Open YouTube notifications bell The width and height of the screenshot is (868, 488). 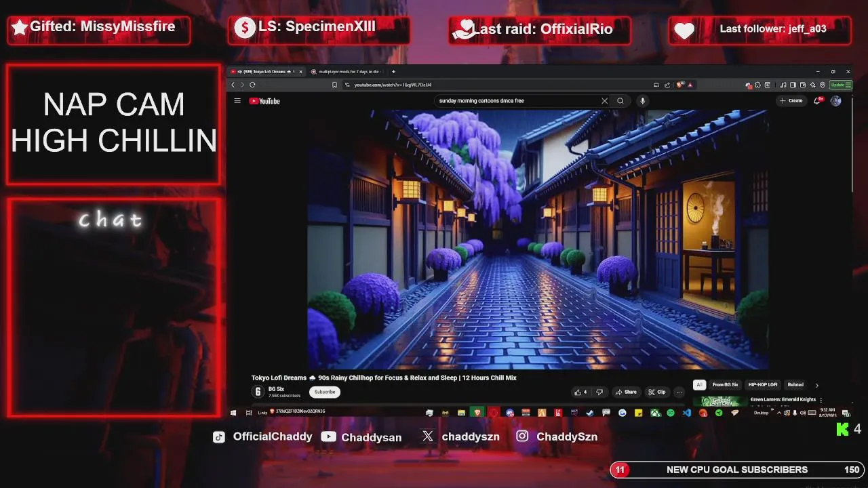tap(818, 101)
